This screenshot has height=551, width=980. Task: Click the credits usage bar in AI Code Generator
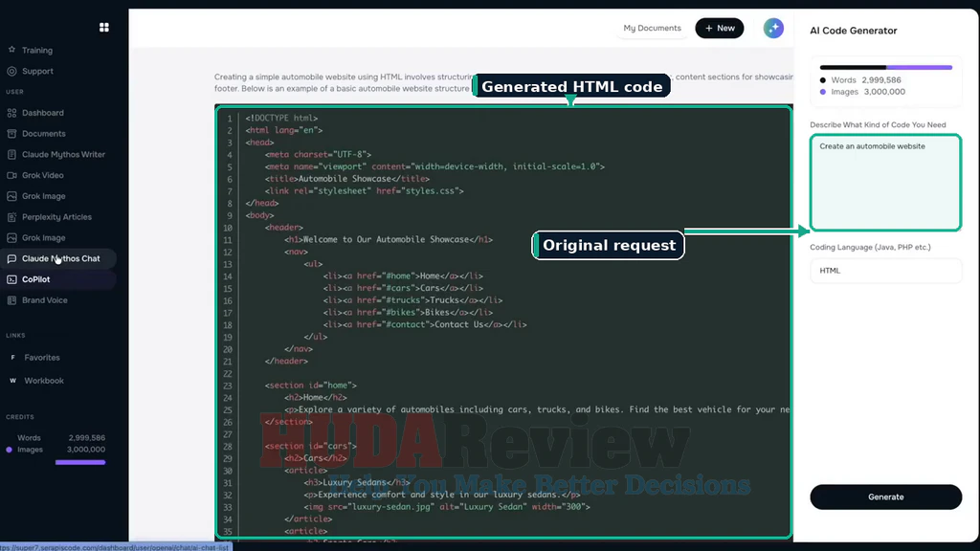885,67
